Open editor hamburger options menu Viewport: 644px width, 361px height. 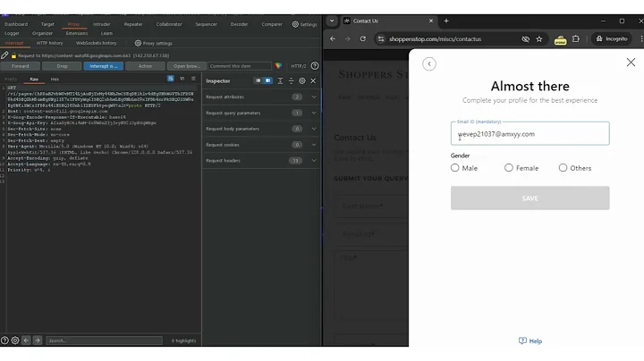click(193, 79)
